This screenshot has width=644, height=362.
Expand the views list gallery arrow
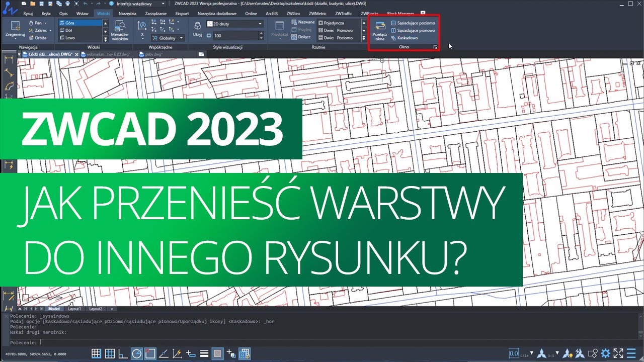(x=105, y=38)
